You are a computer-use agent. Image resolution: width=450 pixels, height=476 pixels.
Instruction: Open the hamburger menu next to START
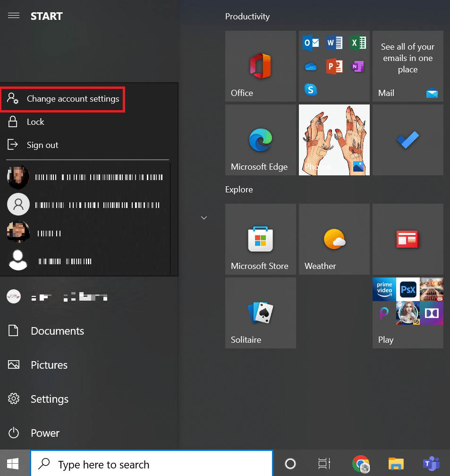[x=14, y=16]
